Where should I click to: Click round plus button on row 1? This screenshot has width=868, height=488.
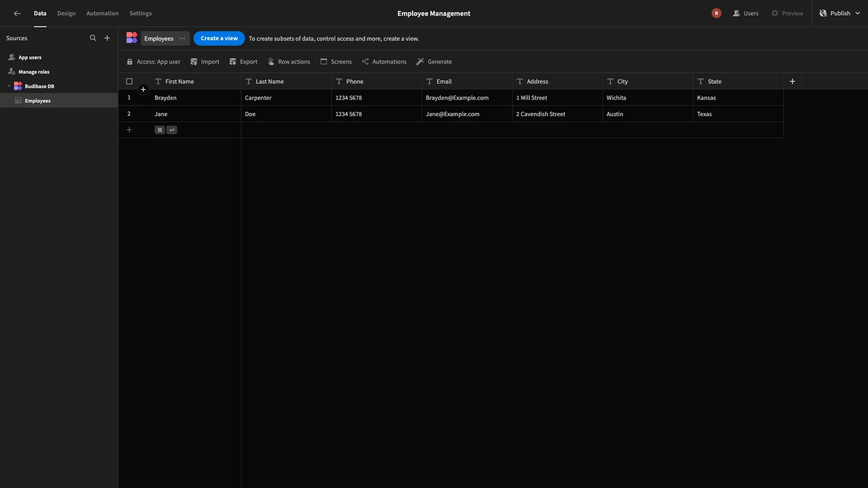point(143,89)
